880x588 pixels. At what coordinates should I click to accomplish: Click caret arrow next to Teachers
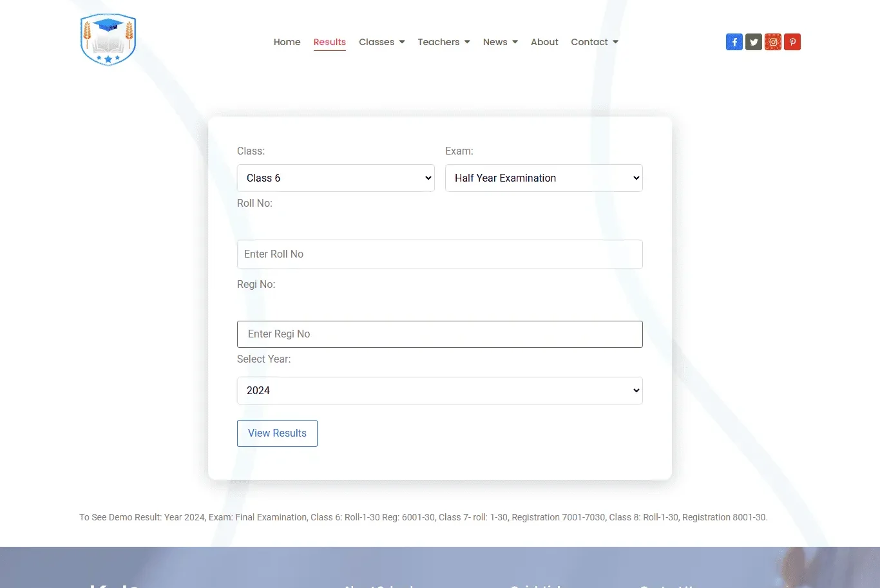[x=467, y=42]
